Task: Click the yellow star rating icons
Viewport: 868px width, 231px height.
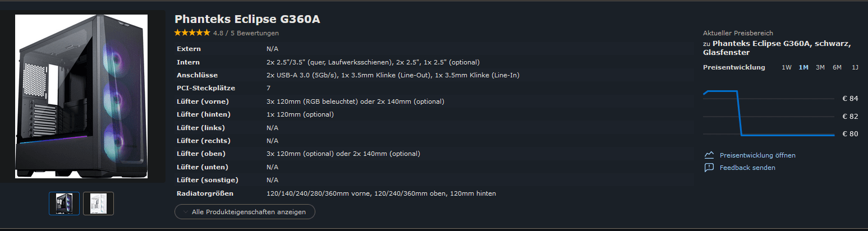Action: pyautogui.click(x=192, y=33)
